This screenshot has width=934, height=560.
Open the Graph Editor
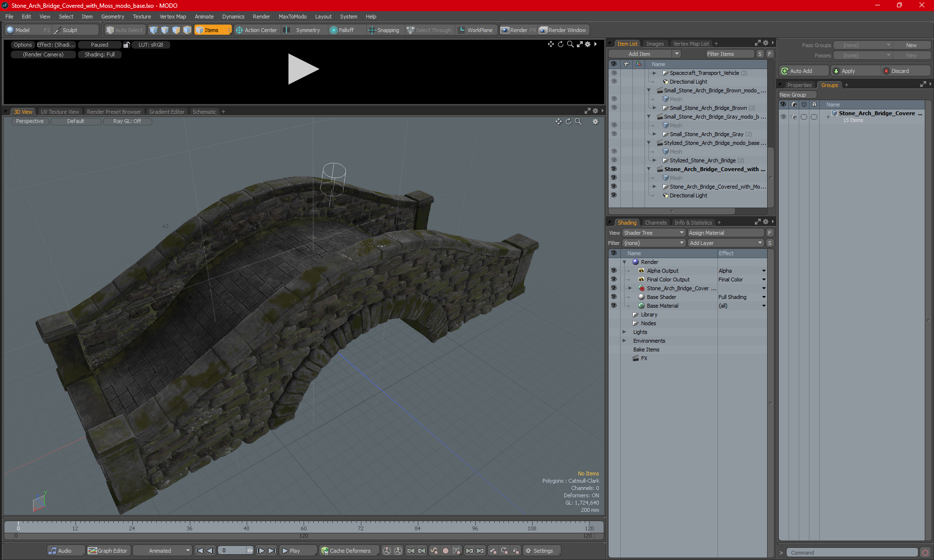(x=108, y=551)
